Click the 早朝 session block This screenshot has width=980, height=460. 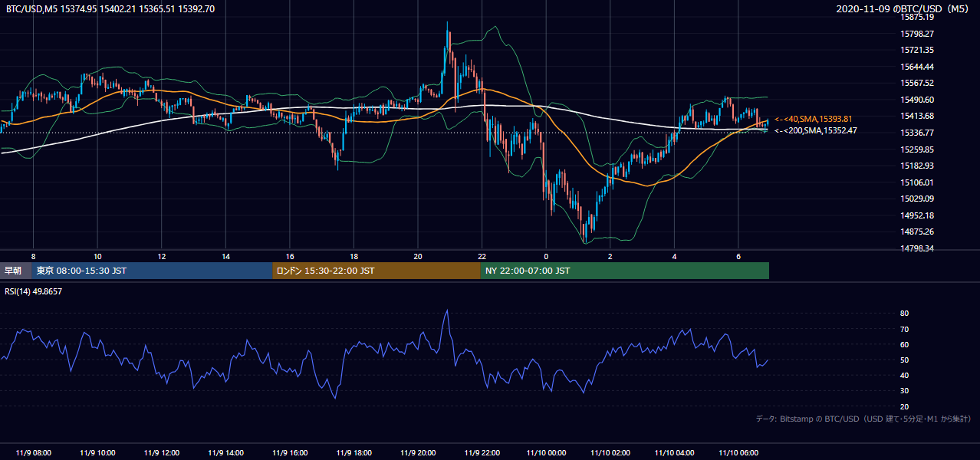pos(15,271)
